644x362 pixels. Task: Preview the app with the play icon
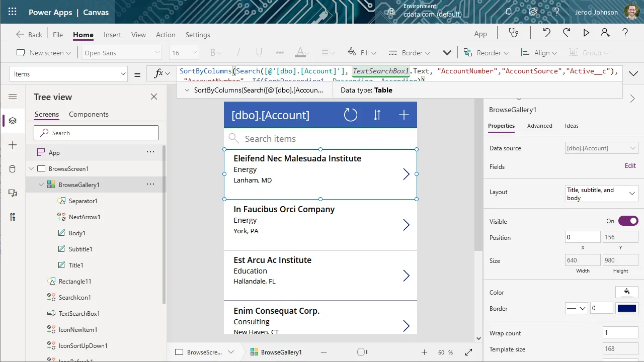click(x=586, y=32)
